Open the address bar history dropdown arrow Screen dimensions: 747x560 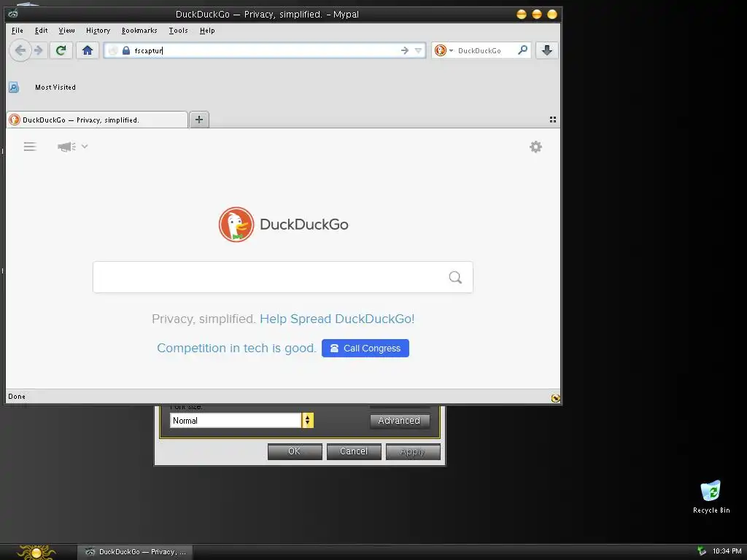click(x=418, y=50)
